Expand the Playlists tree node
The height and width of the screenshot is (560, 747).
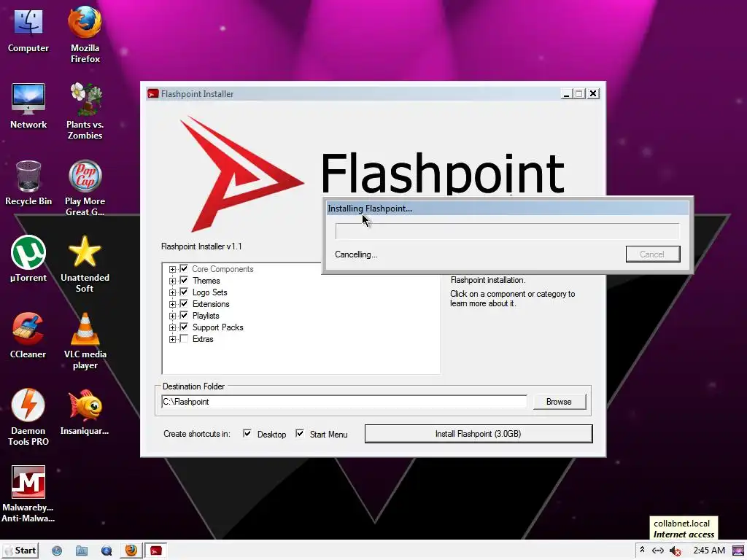click(172, 316)
